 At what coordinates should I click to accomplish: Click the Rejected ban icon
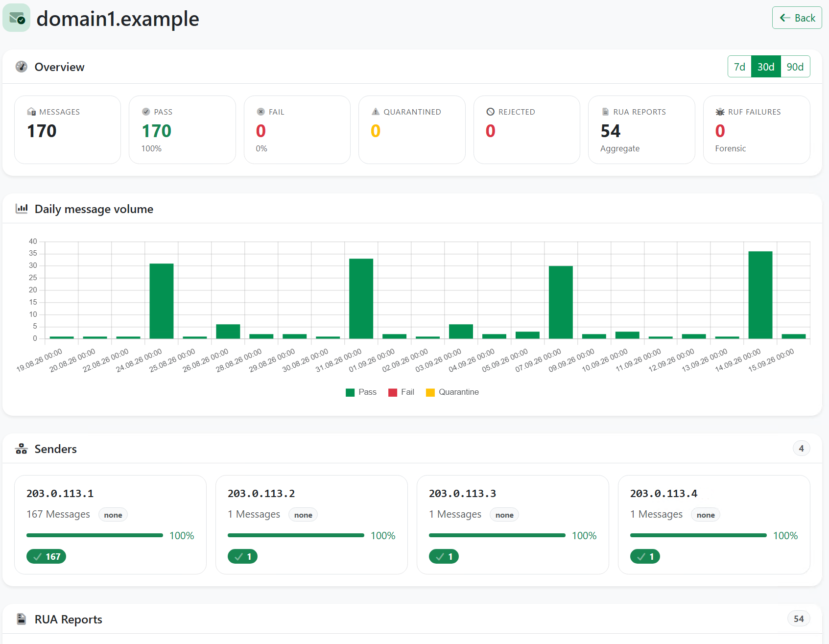[x=490, y=112]
